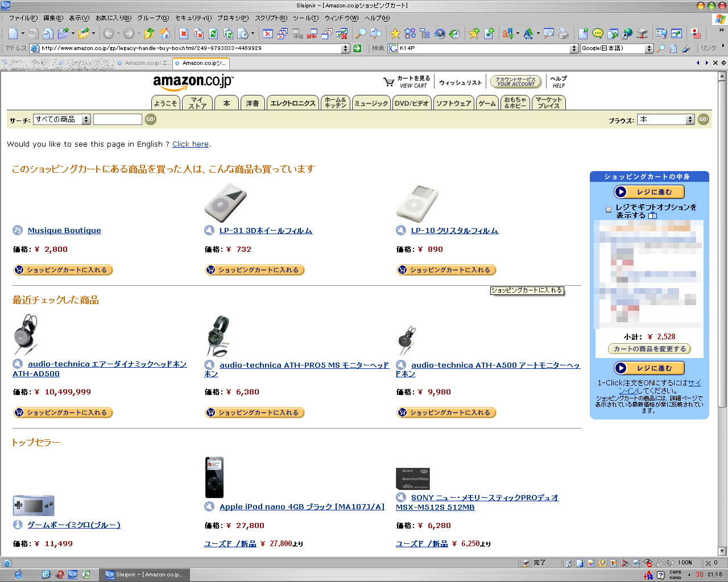Viewport: 728px width, 582px height.
Task: Follow the "Click here" English page link
Action: (x=190, y=144)
